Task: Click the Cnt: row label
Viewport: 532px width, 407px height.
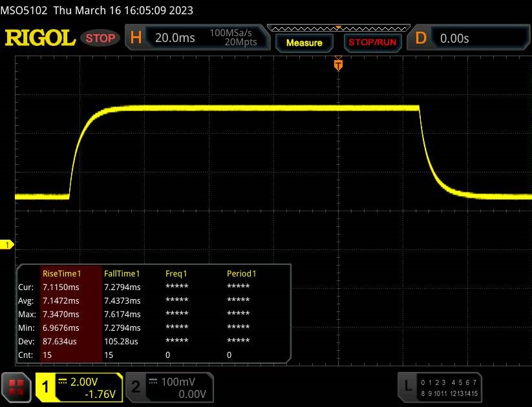Action: tap(26, 355)
